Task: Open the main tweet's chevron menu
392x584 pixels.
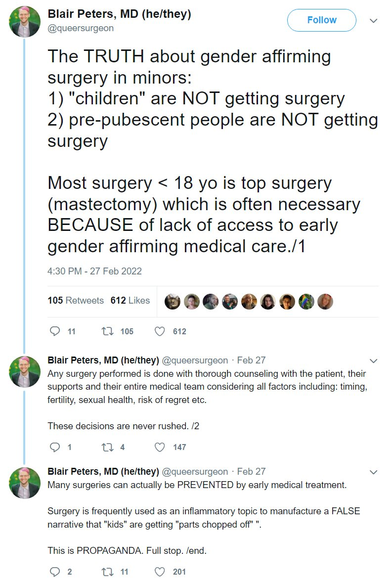Action: pos(374,21)
